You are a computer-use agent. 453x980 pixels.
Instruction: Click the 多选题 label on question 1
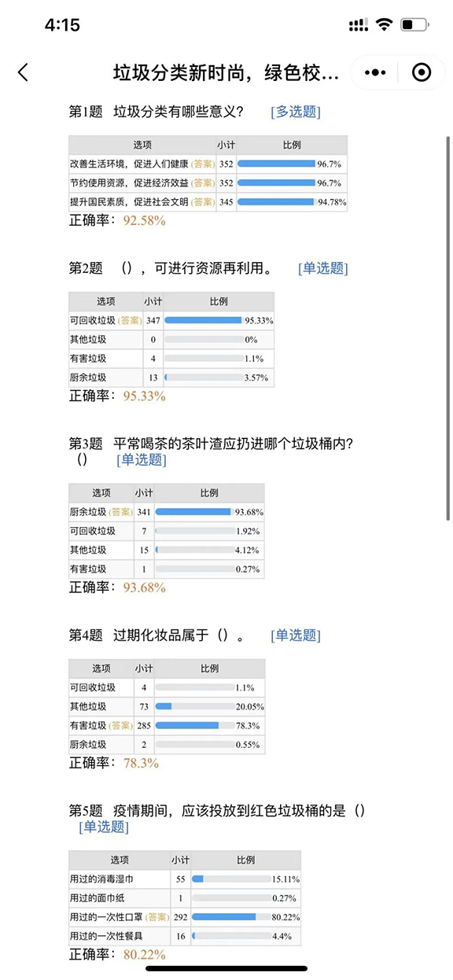(295, 112)
